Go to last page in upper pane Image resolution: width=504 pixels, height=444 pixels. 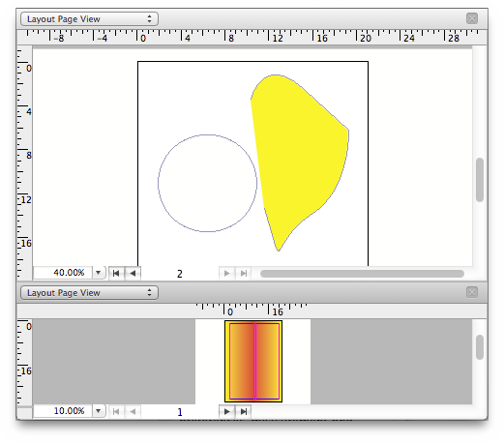click(x=244, y=274)
